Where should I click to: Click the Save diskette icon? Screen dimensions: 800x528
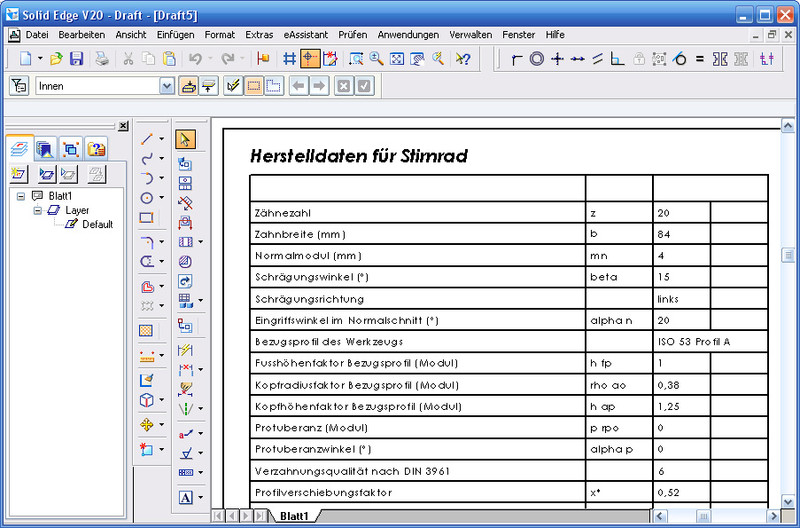[76, 59]
